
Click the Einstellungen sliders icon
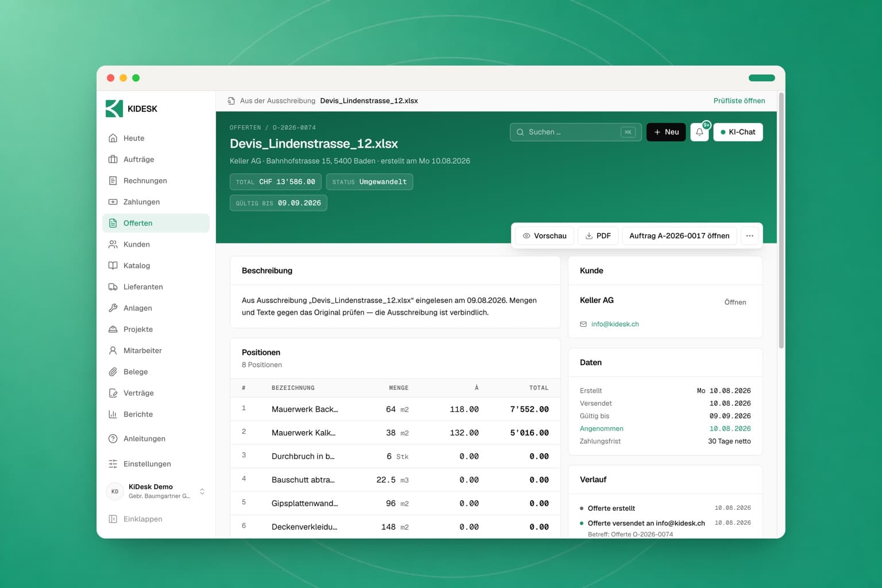click(113, 464)
